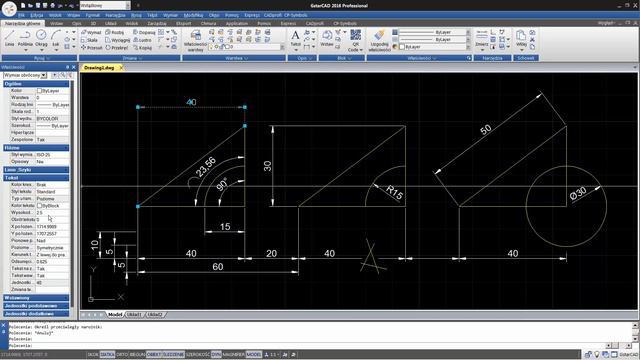Viewport: 640px width, 360px height.
Task: Switch to the Układ1 layout tab
Action: [134, 315]
